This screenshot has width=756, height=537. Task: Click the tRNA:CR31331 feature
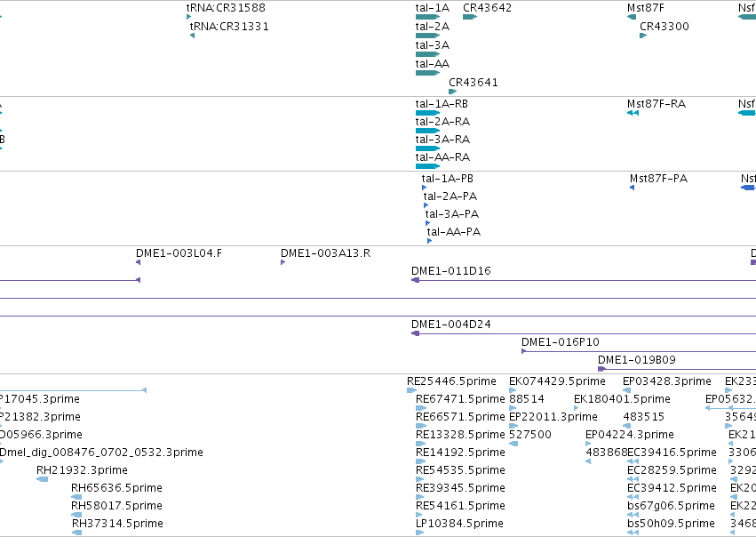point(193,36)
